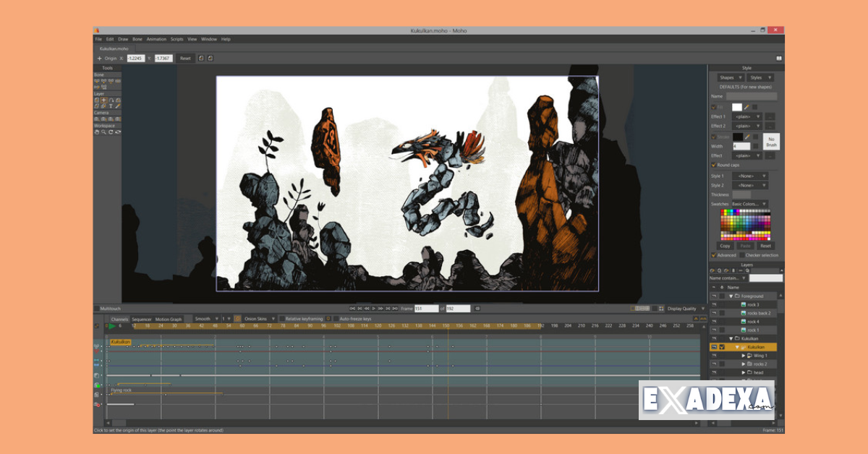Click the Reset button beside origin coordinates
The height and width of the screenshot is (454, 868).
pos(184,58)
